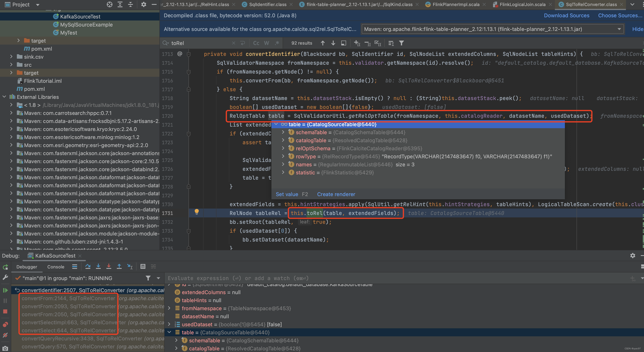The width and height of the screenshot is (644, 352).
Task: Click Set value link in popup
Action: pos(287,194)
